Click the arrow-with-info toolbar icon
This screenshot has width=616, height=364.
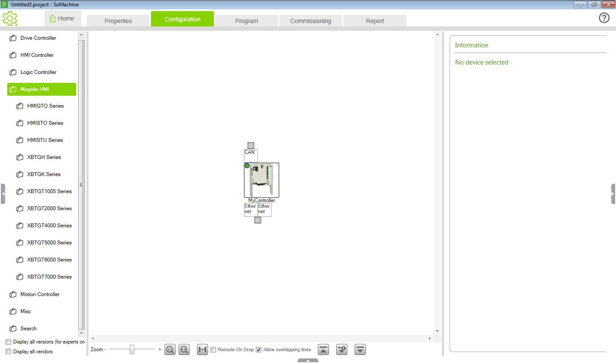[x=342, y=349]
